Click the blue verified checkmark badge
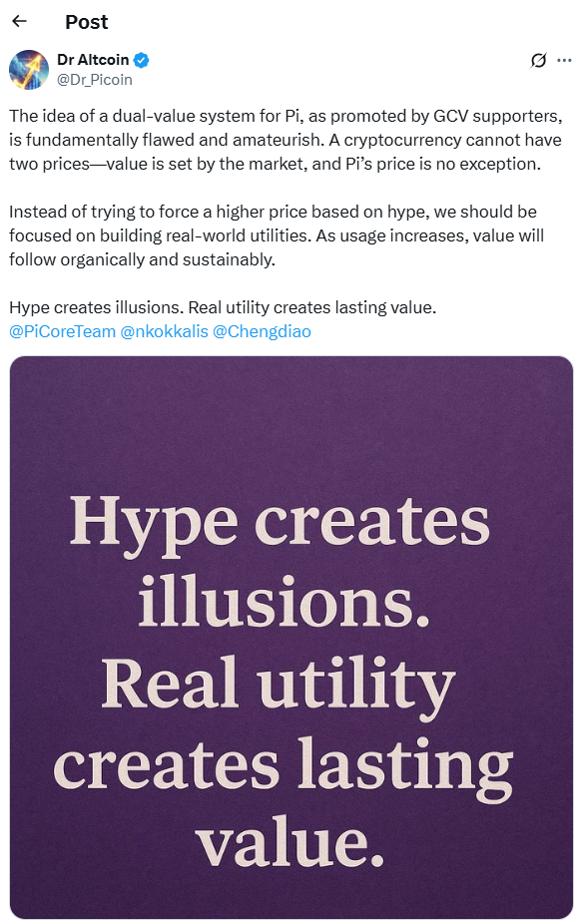Viewport: 583px width, 924px height. (x=141, y=60)
